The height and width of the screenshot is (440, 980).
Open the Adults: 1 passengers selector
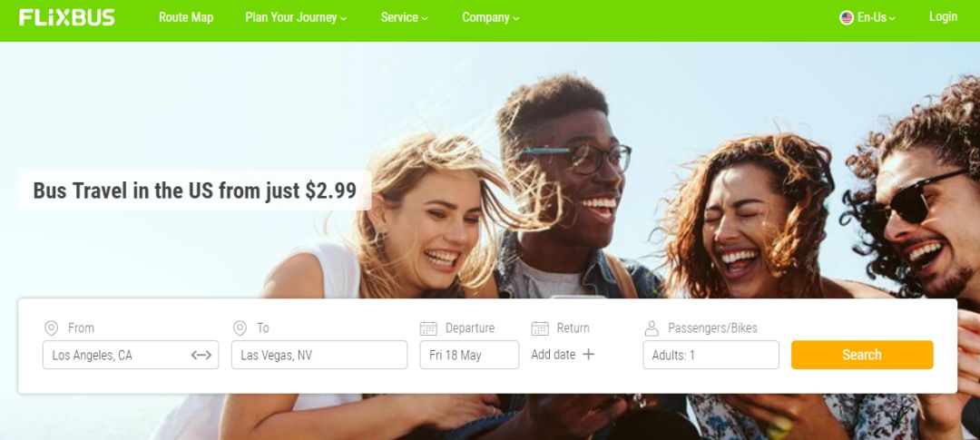coord(710,355)
